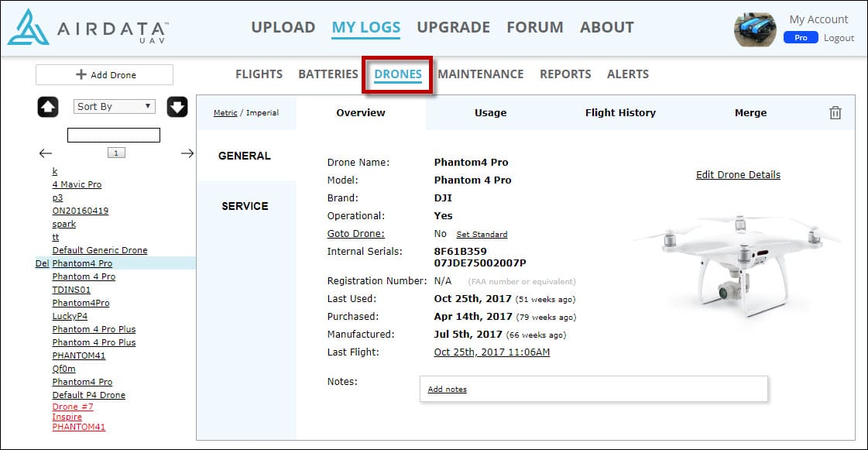Image resolution: width=868 pixels, height=450 pixels.
Task: Switch to the Usage tab
Action: (490, 113)
